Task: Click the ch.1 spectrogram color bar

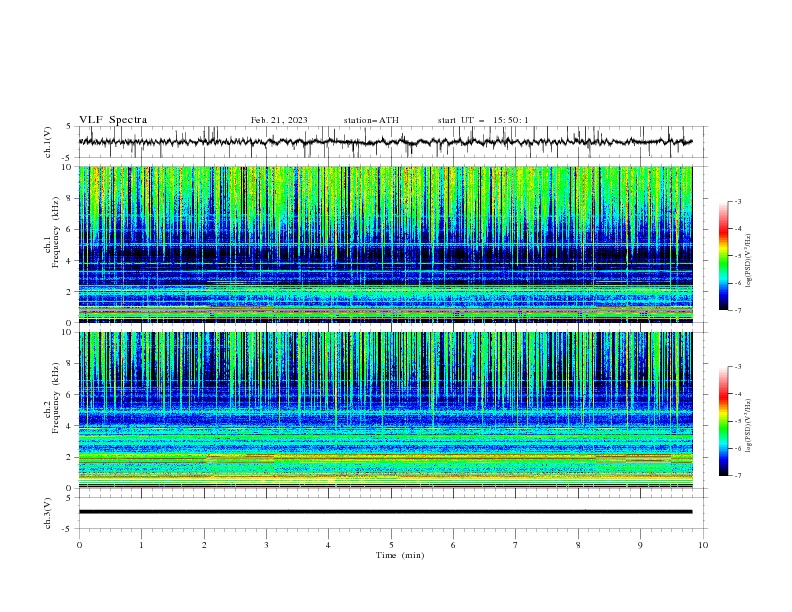Action: [x=723, y=256]
